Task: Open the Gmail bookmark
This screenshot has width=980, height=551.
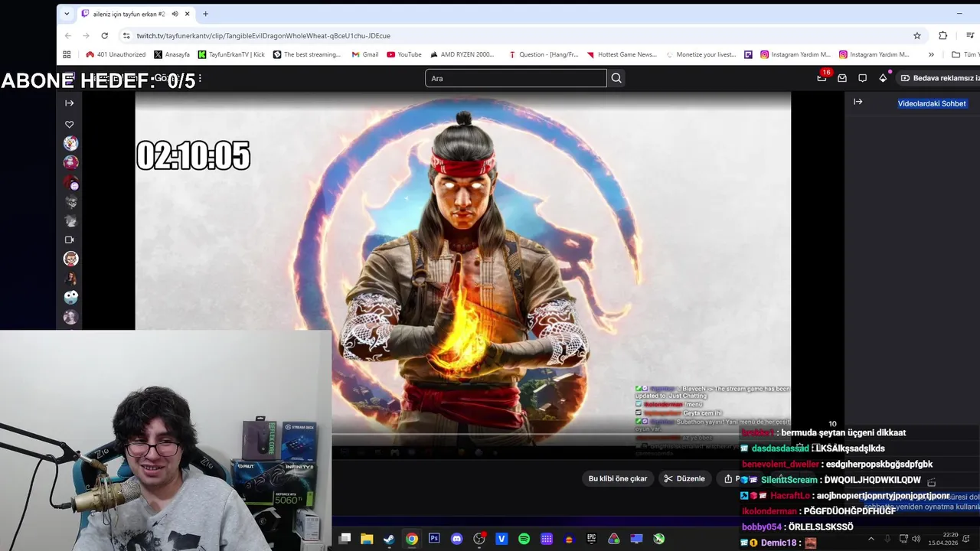Action: coord(365,54)
